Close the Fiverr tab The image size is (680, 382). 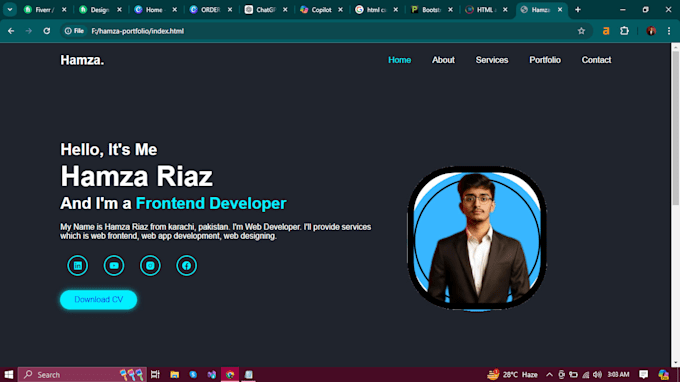pyautogui.click(x=64, y=10)
